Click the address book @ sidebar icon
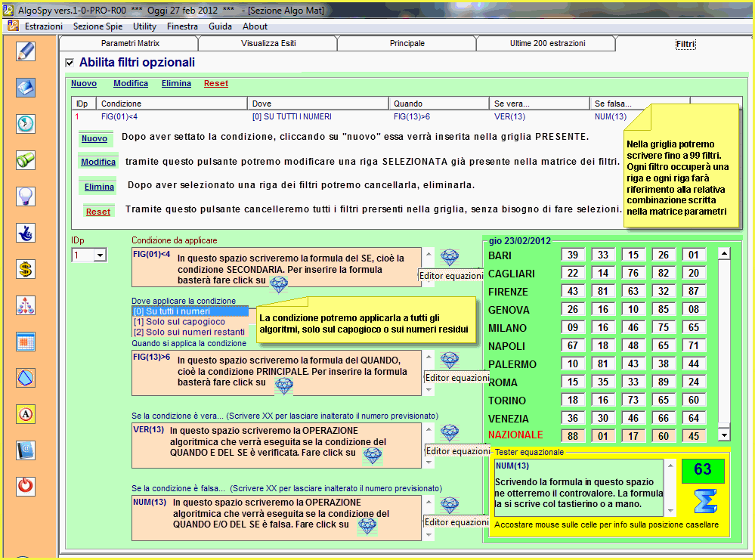This screenshot has height=560, width=755. coord(26,450)
